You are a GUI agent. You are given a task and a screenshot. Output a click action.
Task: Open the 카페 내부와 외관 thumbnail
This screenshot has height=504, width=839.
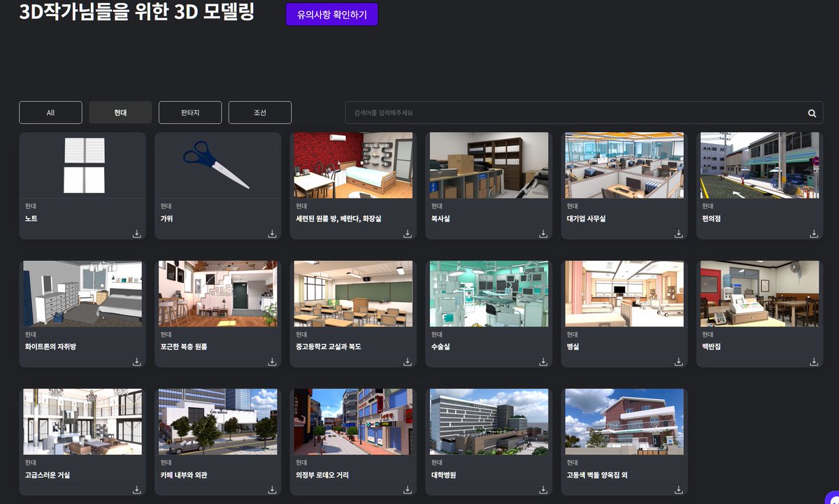click(218, 422)
